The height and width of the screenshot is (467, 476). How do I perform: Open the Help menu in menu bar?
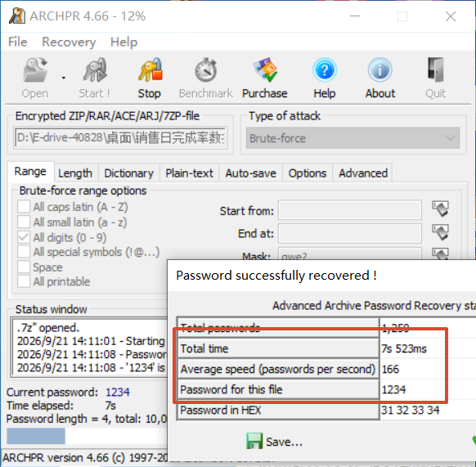123,42
